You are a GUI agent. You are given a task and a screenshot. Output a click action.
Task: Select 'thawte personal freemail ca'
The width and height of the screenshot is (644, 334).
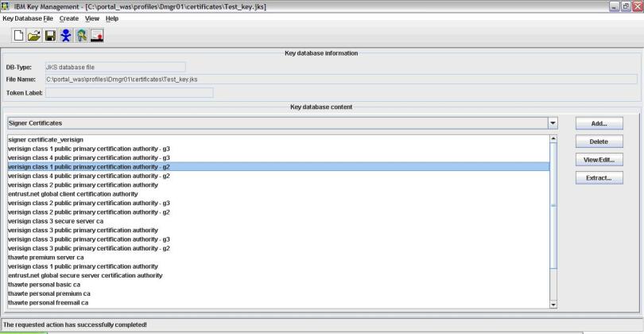(278, 302)
